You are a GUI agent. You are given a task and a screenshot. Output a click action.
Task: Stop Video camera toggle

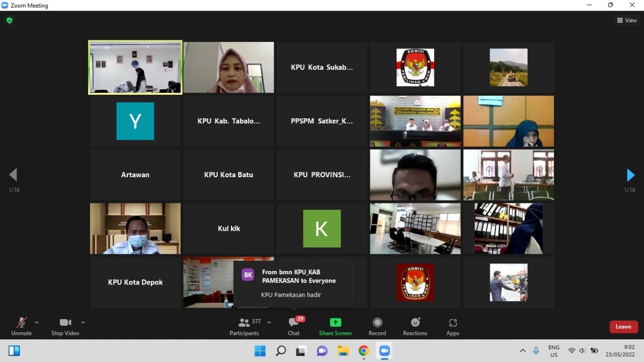point(65,326)
